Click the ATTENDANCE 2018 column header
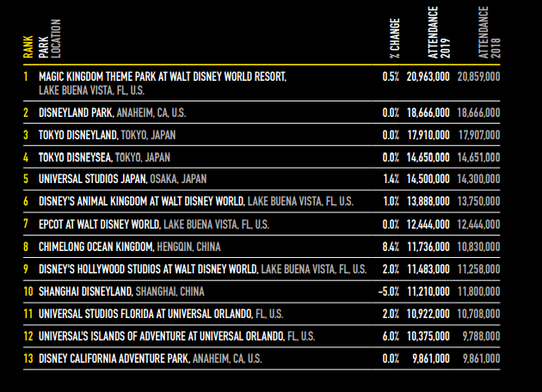This screenshot has width=542, height=392. click(x=490, y=32)
